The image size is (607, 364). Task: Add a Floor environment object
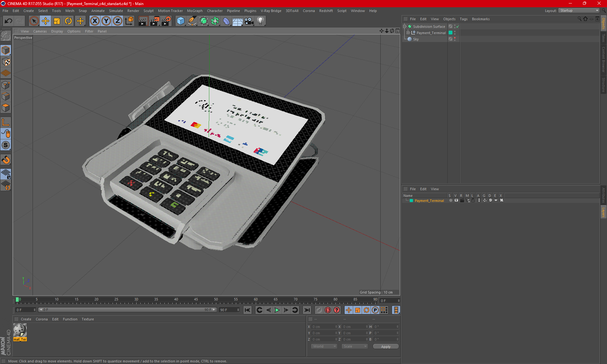(x=237, y=21)
